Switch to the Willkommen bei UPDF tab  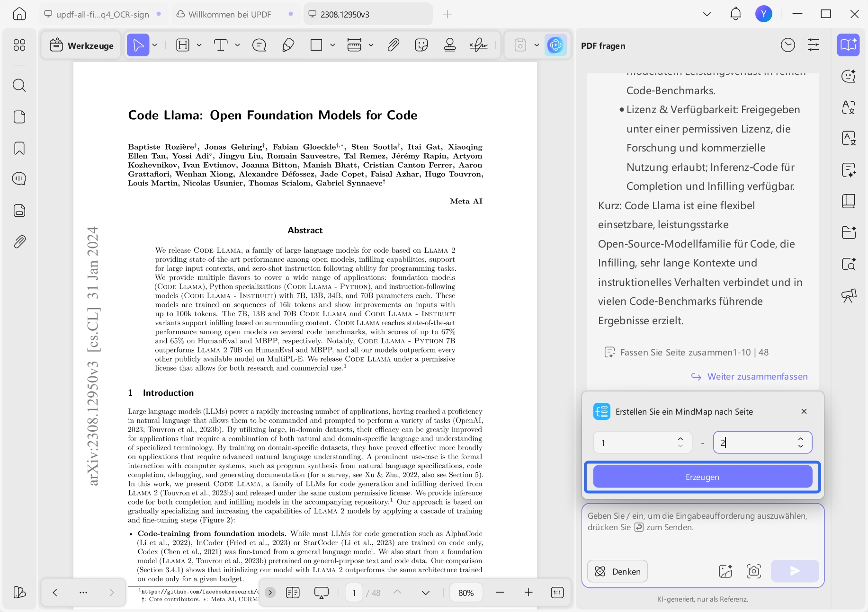(234, 14)
